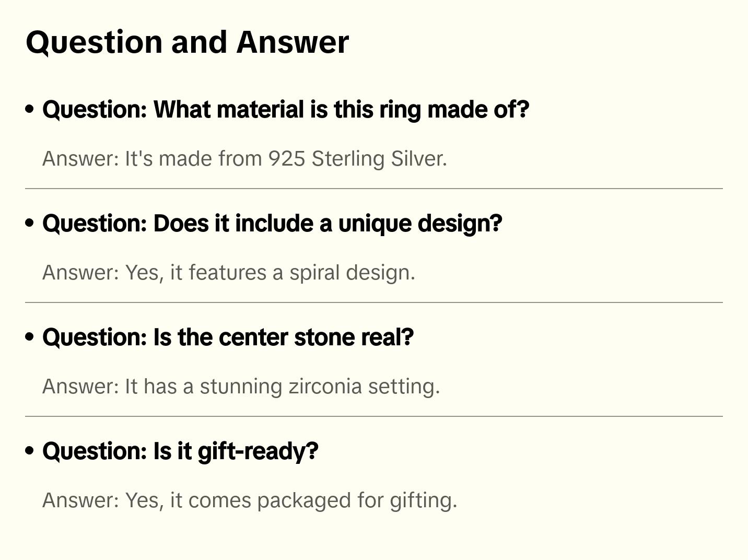
Task: Click bullet beside the gift-ready question
Action: click(30, 451)
